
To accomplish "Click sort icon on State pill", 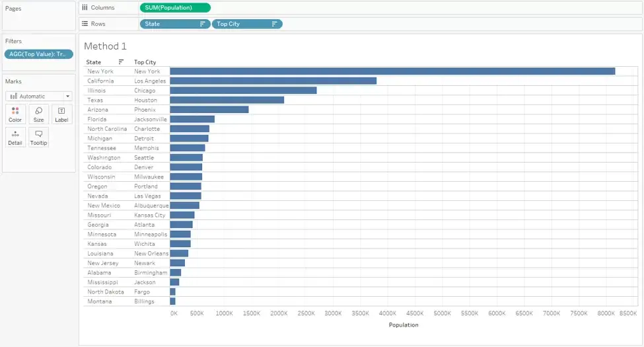I will tap(202, 24).
